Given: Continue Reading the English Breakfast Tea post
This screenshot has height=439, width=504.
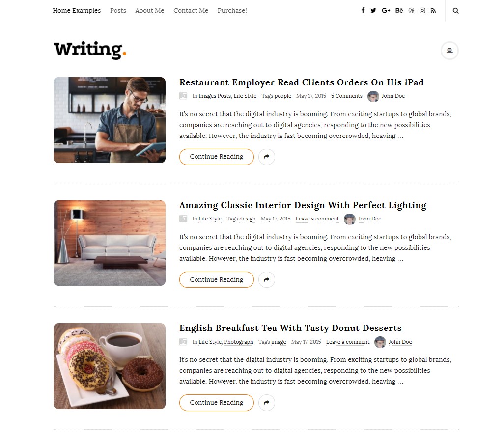Looking at the screenshot, I should point(217,402).
